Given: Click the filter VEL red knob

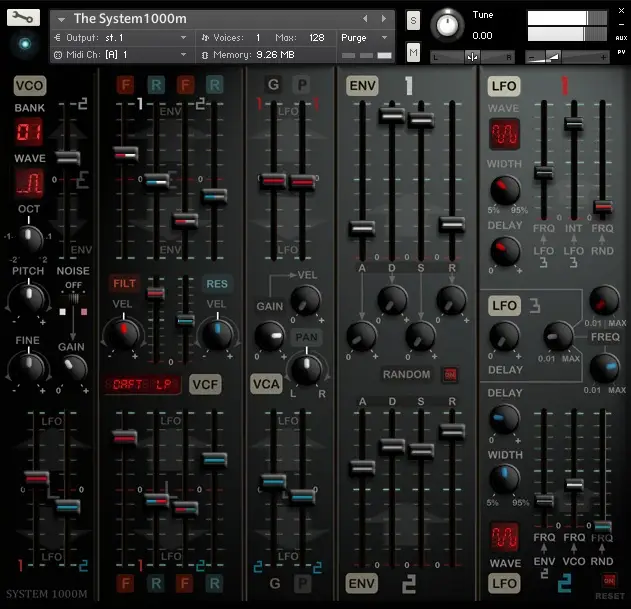Looking at the screenshot, I should [123, 332].
